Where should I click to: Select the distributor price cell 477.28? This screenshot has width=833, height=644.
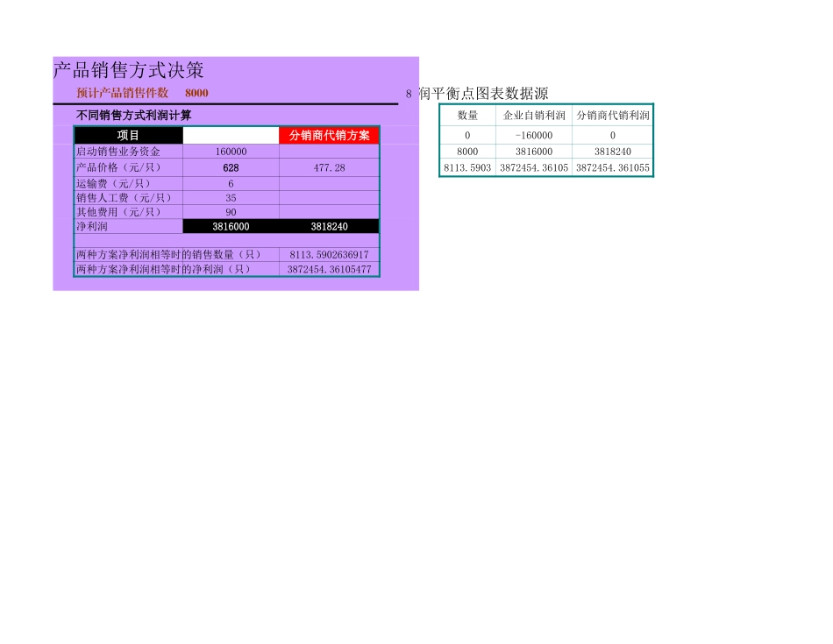328,166
